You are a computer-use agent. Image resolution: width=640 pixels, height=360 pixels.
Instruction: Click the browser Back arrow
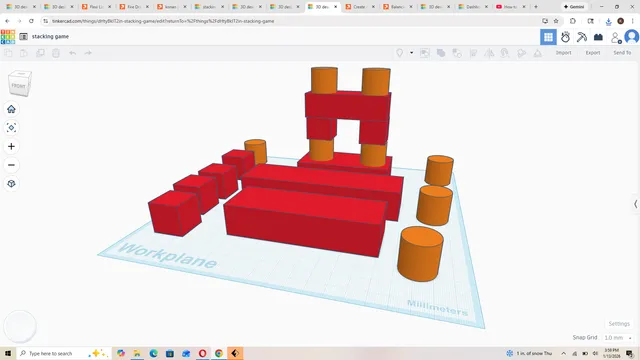tap(8, 21)
